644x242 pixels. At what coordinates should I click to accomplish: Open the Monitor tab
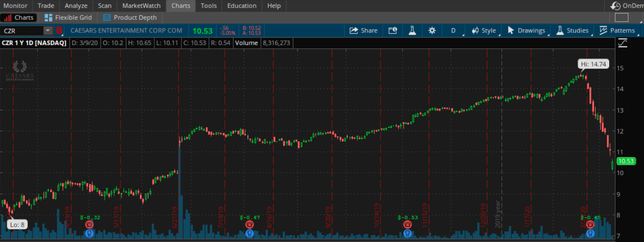coord(15,6)
